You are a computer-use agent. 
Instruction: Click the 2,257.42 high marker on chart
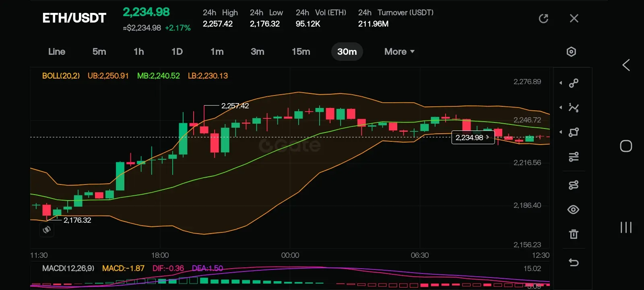coord(235,106)
